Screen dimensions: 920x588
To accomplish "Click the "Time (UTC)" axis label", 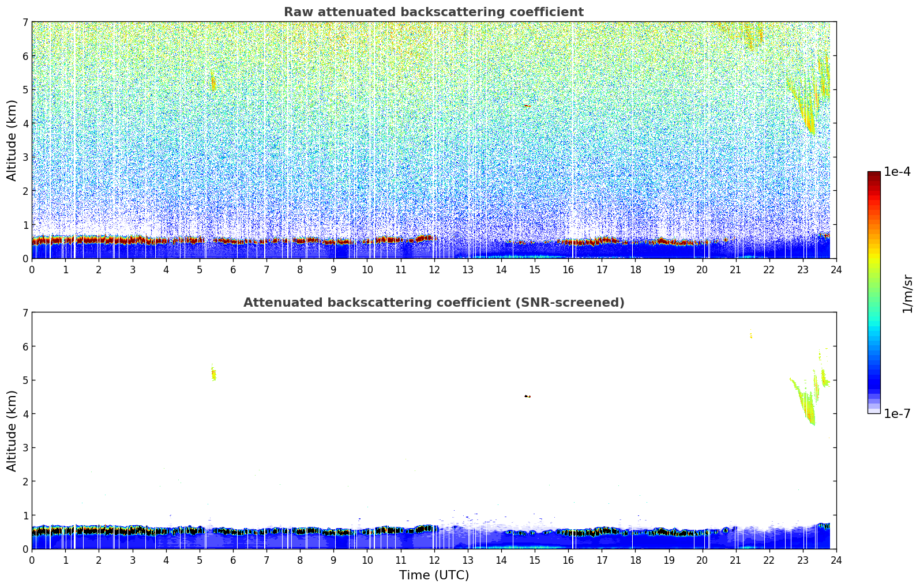I will click(434, 575).
